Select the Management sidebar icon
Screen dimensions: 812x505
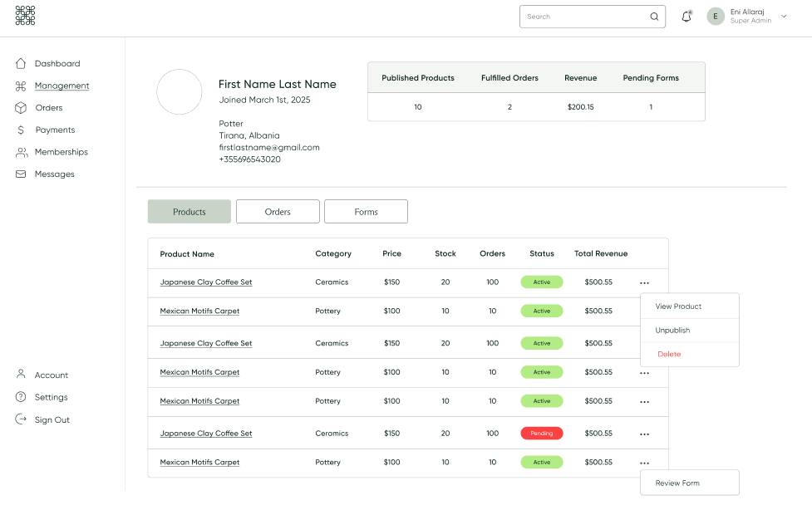20,86
